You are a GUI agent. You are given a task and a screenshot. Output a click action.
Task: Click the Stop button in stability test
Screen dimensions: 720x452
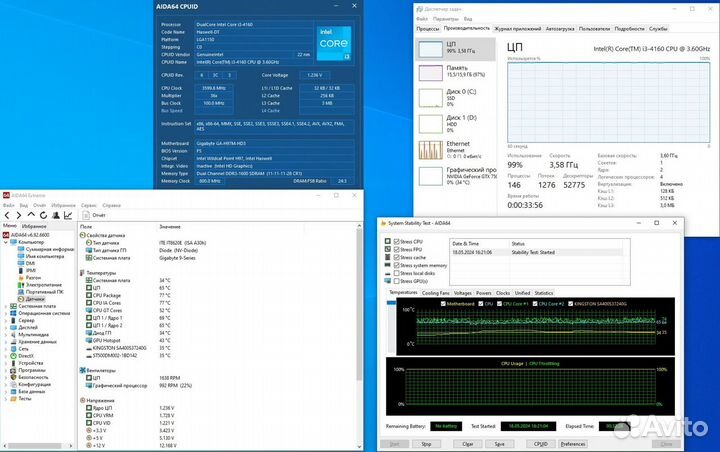tap(426, 443)
